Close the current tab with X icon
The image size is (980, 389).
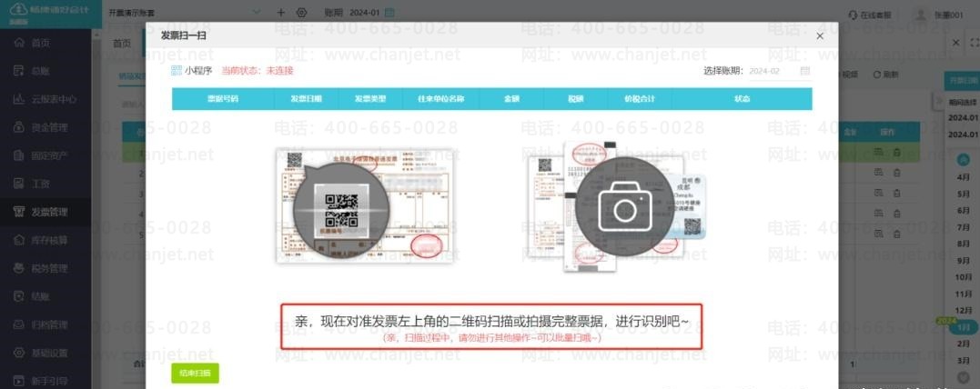pos(955,43)
